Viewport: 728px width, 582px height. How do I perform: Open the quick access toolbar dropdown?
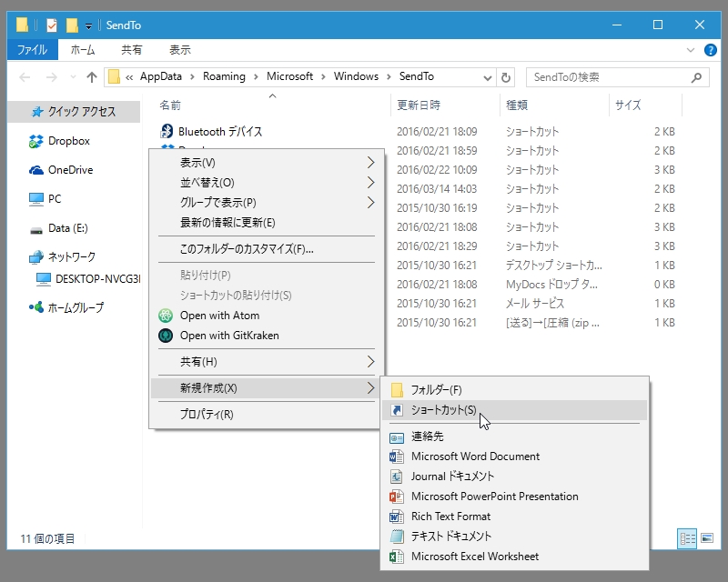coord(88,25)
